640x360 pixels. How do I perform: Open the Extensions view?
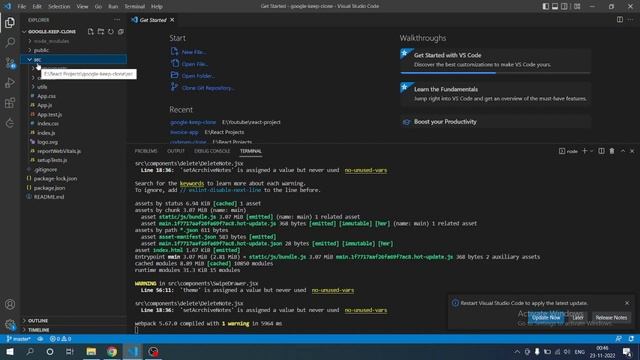coord(10,103)
